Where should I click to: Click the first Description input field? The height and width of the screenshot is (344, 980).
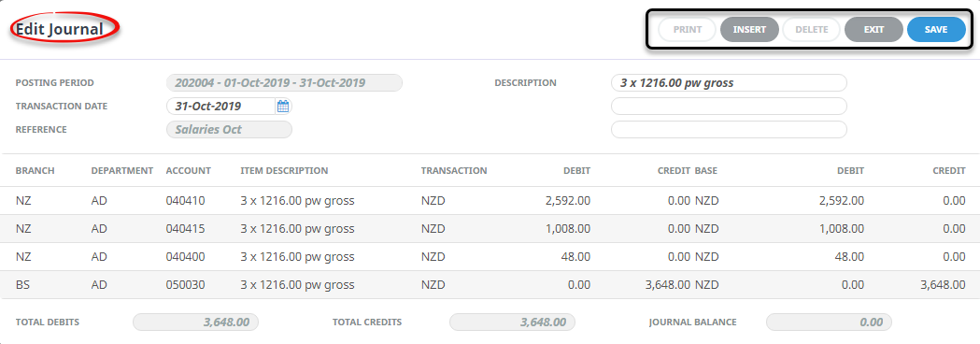click(x=729, y=82)
